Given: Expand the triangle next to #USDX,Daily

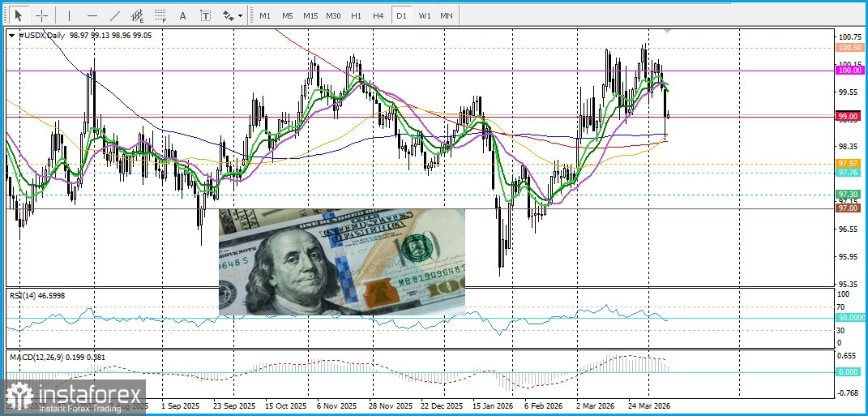Looking at the screenshot, I should pos(11,36).
